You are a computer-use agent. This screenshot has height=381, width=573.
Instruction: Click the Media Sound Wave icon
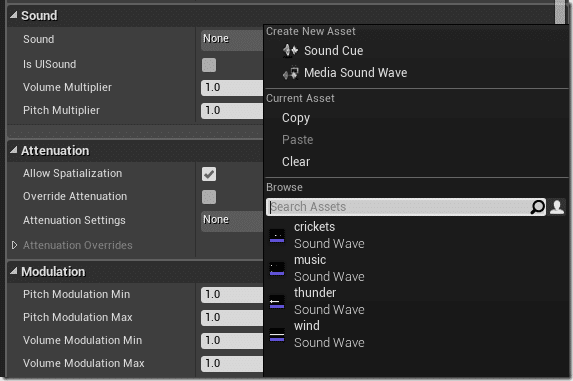(x=291, y=73)
